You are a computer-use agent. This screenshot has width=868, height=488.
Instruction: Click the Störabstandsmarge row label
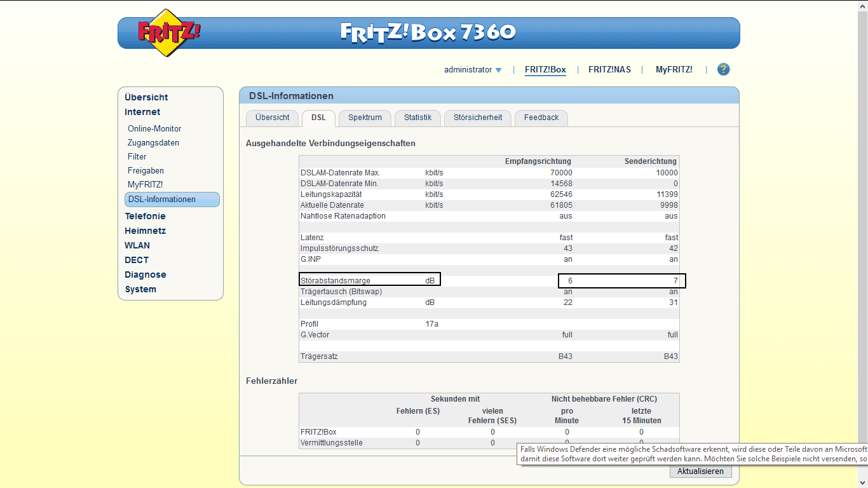point(336,281)
